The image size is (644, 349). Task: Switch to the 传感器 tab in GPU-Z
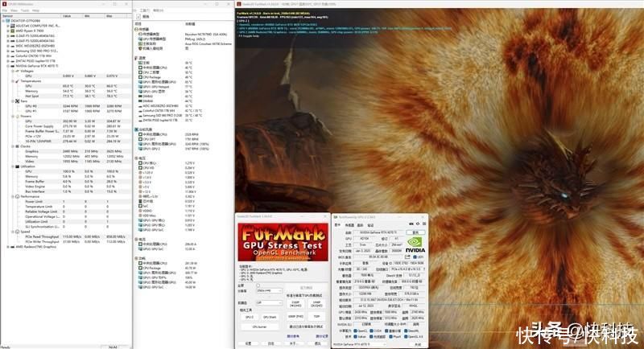(x=349, y=224)
